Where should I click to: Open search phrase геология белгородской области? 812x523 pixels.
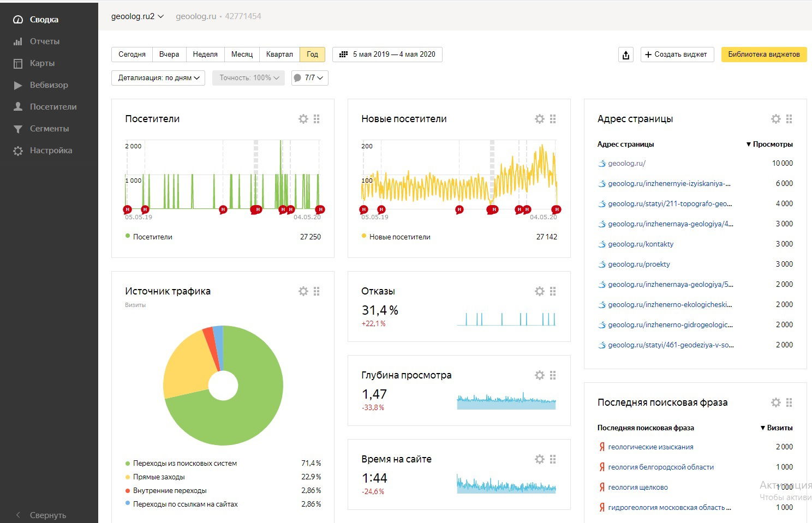coord(661,467)
